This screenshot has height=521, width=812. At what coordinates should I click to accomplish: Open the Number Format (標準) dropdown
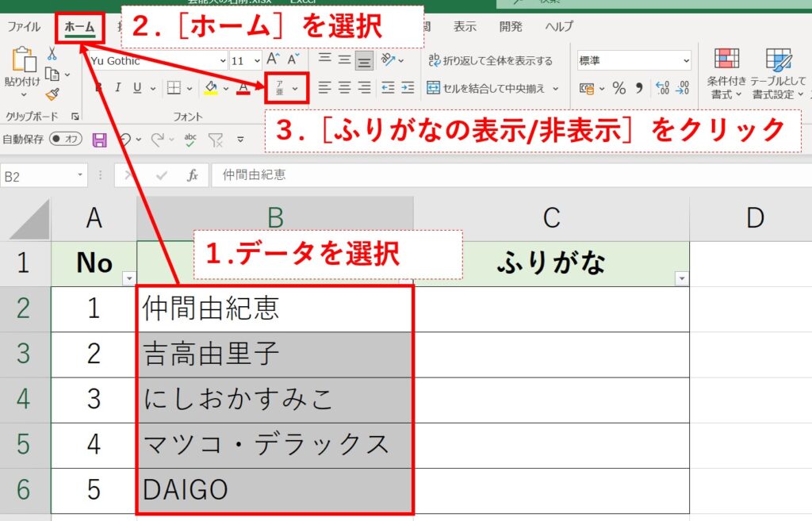point(687,60)
